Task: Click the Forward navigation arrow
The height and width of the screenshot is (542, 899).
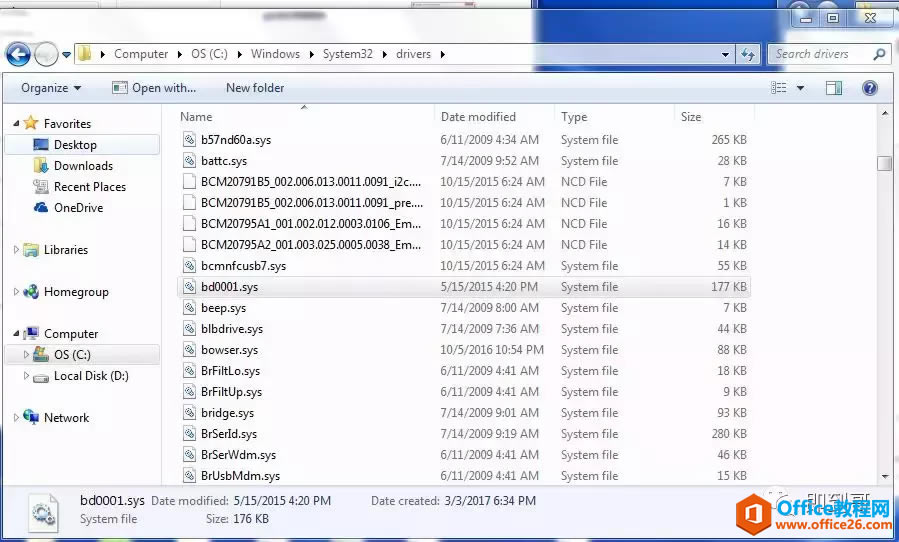Action: point(46,54)
